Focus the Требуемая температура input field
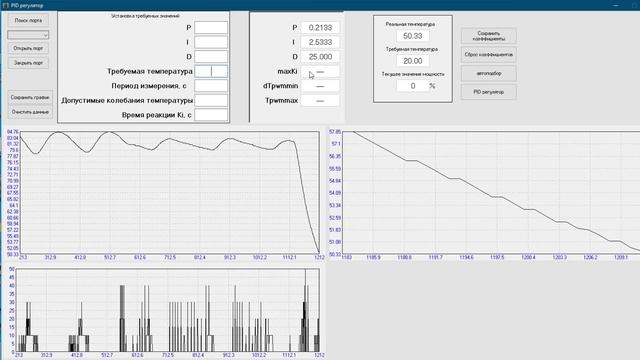The image size is (640, 360). (211, 71)
